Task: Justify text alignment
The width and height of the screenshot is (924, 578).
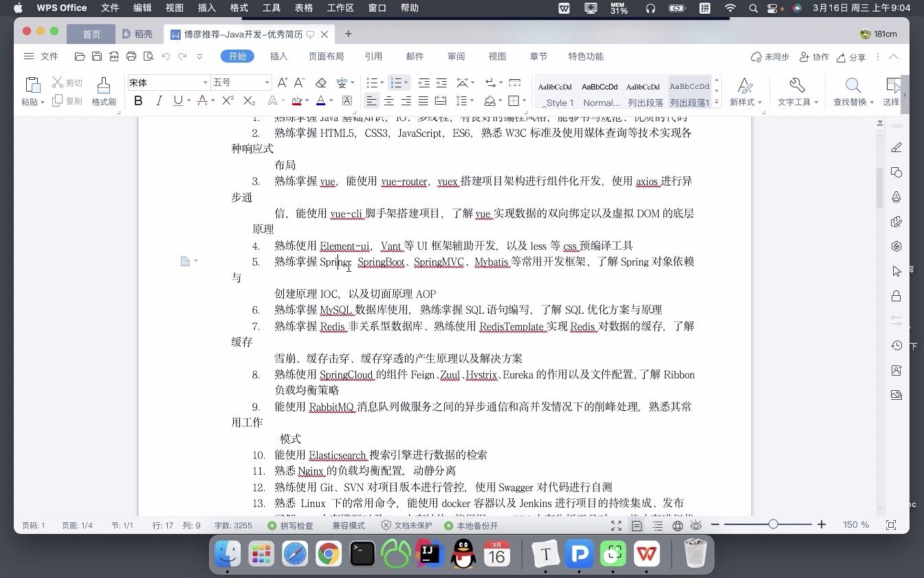Action: [x=423, y=101]
